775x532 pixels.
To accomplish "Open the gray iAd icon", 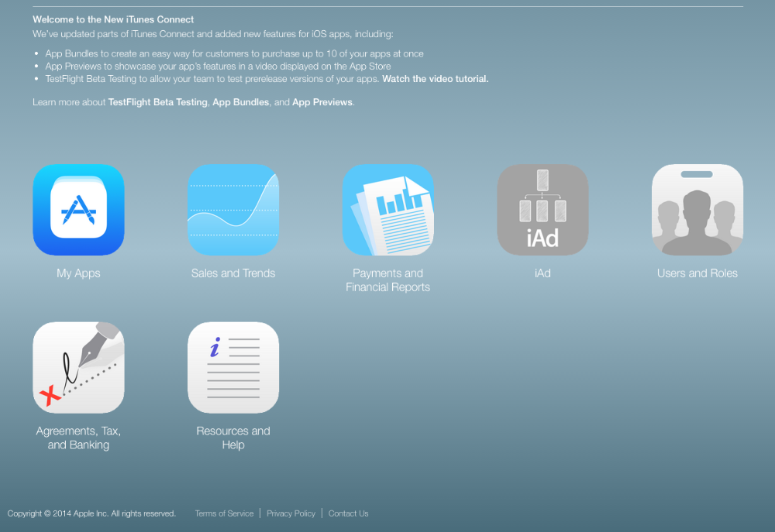I will tap(542, 210).
